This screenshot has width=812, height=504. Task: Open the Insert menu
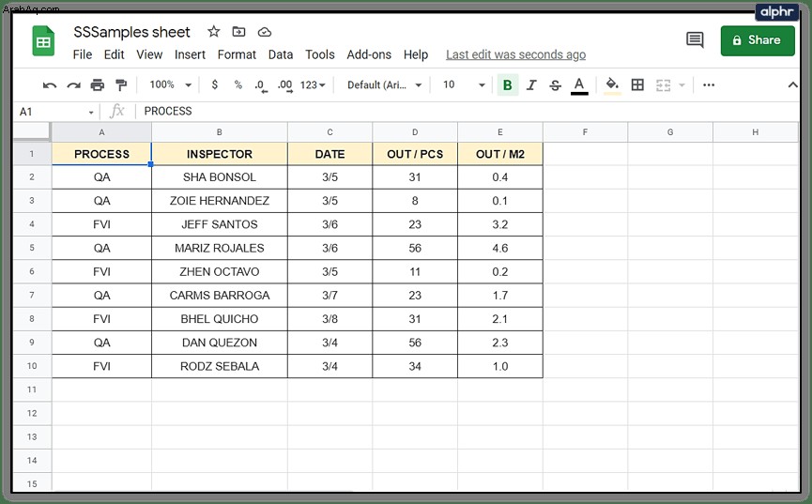[x=190, y=54]
